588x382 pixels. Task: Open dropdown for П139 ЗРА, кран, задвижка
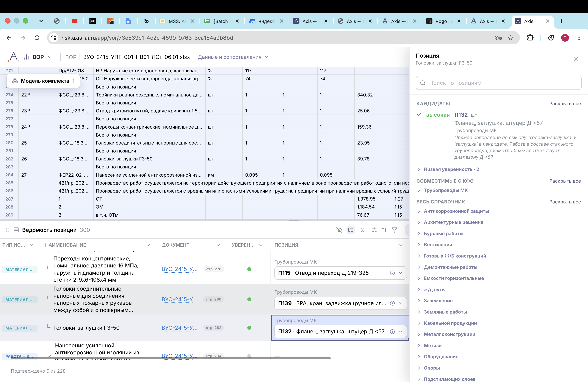[401, 303]
